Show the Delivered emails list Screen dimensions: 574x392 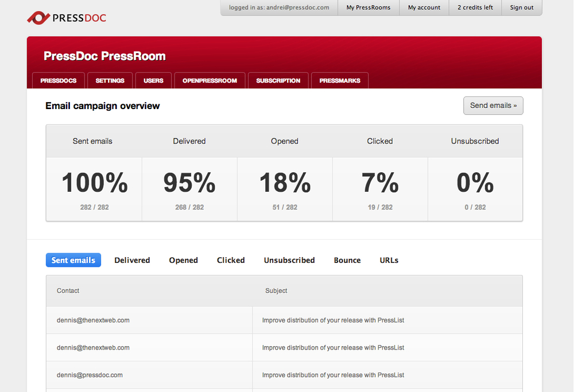[132, 260]
